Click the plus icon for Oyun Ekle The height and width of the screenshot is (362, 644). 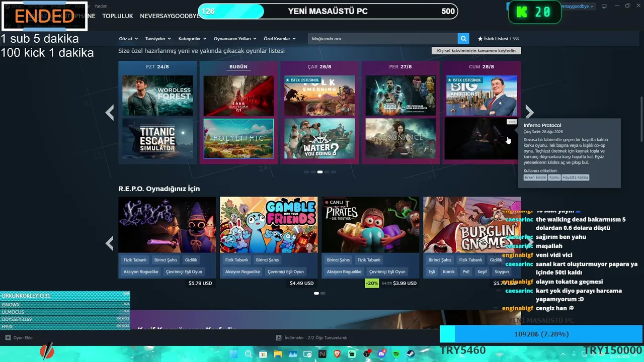coord(8,338)
